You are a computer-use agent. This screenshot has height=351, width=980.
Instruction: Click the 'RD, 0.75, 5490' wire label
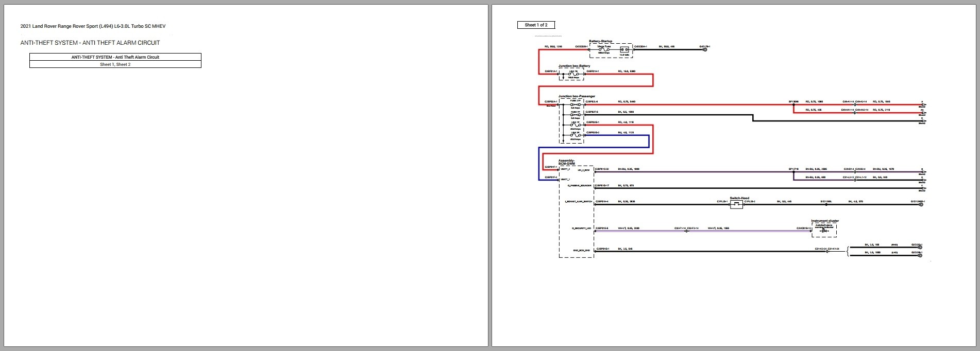pos(627,101)
